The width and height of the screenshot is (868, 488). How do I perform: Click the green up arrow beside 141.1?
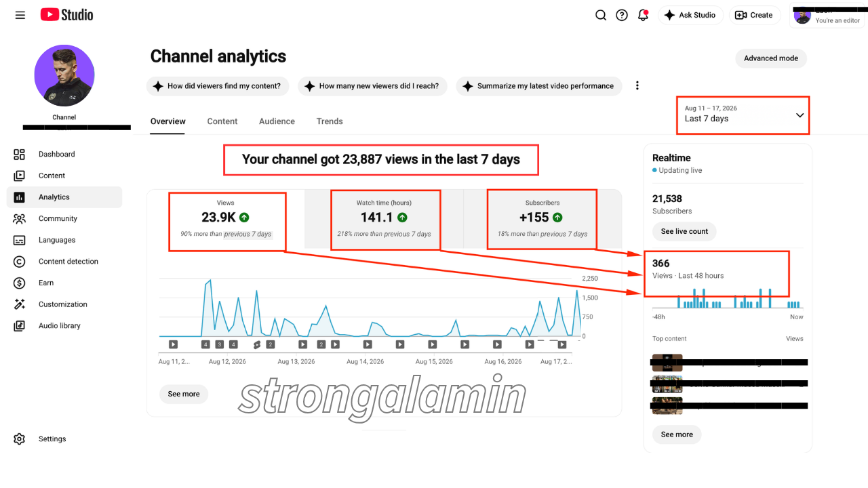pos(402,218)
